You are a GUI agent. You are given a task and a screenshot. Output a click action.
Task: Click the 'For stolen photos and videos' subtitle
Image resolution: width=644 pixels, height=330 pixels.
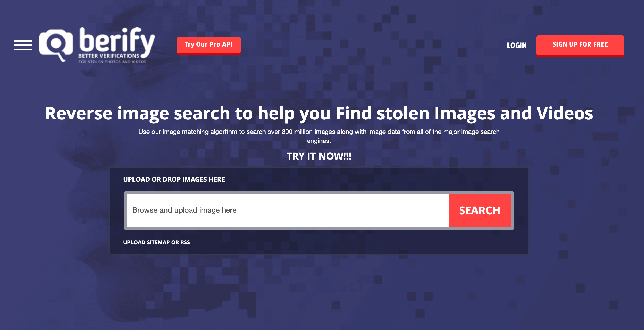pos(112,62)
